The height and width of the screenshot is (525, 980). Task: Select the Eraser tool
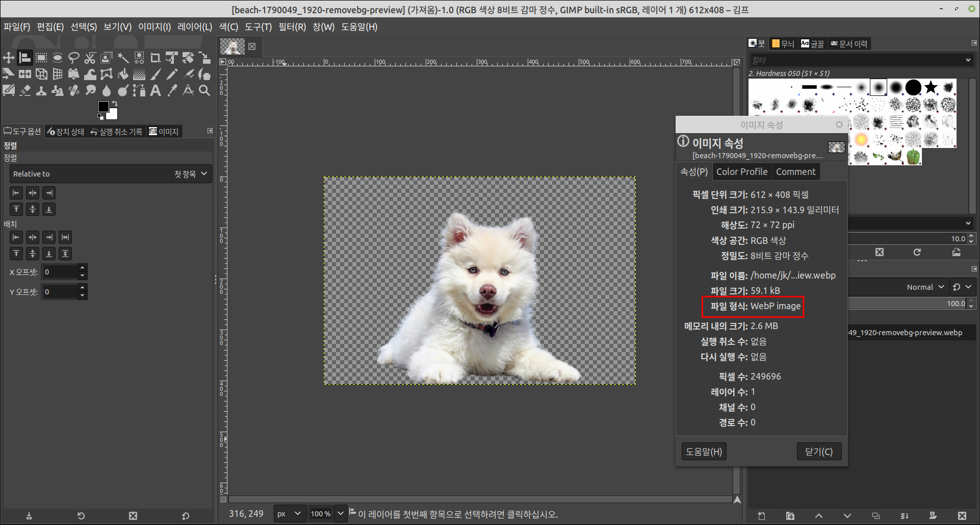pos(25,90)
